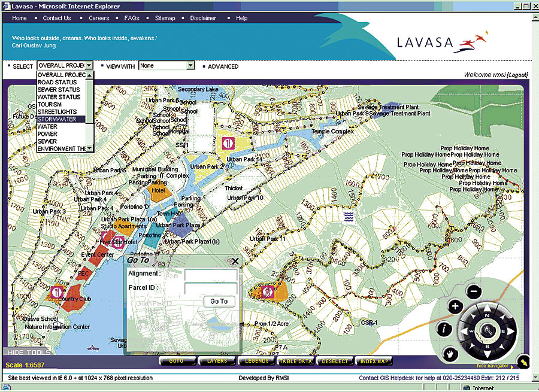The image size is (539, 392).
Task: Choose ROAD STATUS from the list
Action: pyautogui.click(x=62, y=82)
